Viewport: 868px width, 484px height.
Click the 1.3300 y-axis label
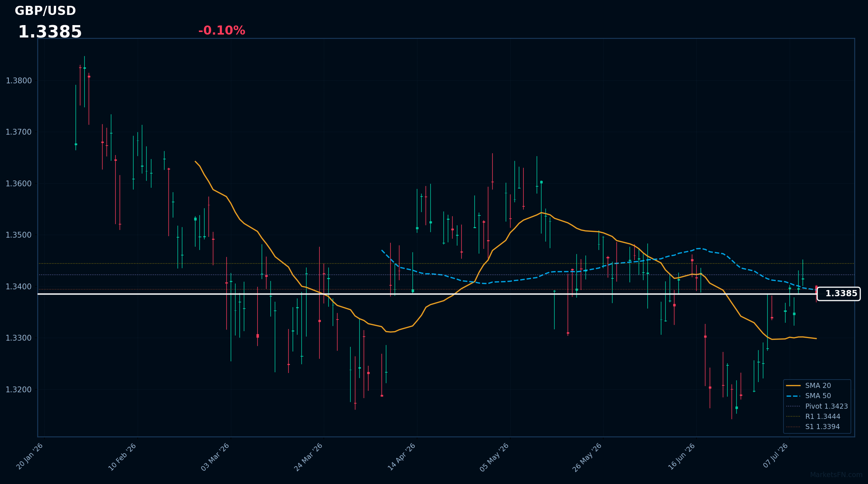19,338
